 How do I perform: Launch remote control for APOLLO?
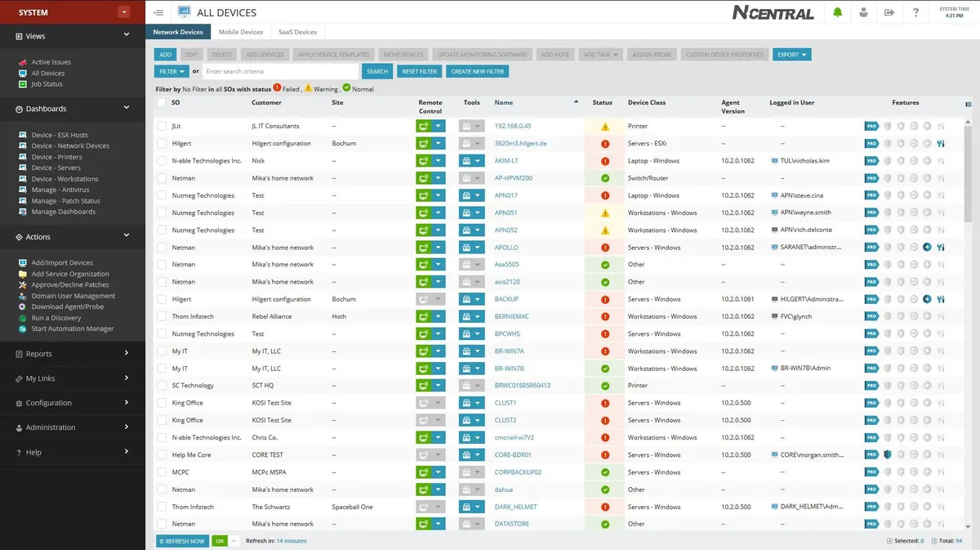[423, 248]
